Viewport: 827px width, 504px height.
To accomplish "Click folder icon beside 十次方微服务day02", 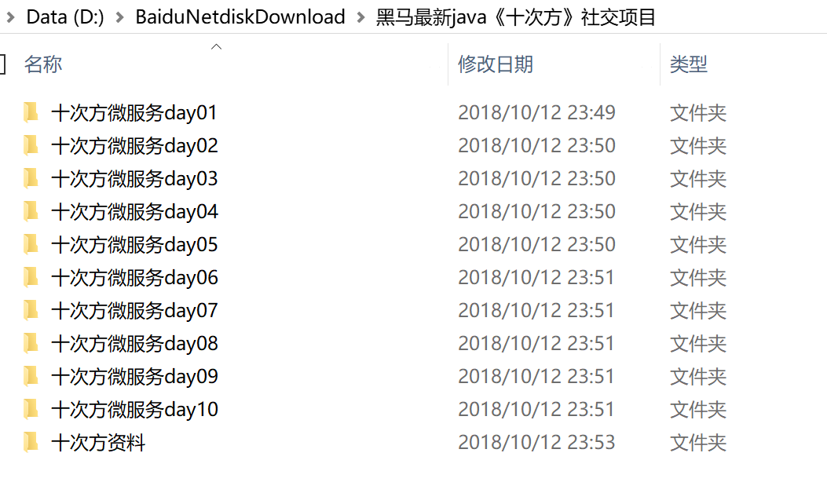I will click(x=31, y=145).
